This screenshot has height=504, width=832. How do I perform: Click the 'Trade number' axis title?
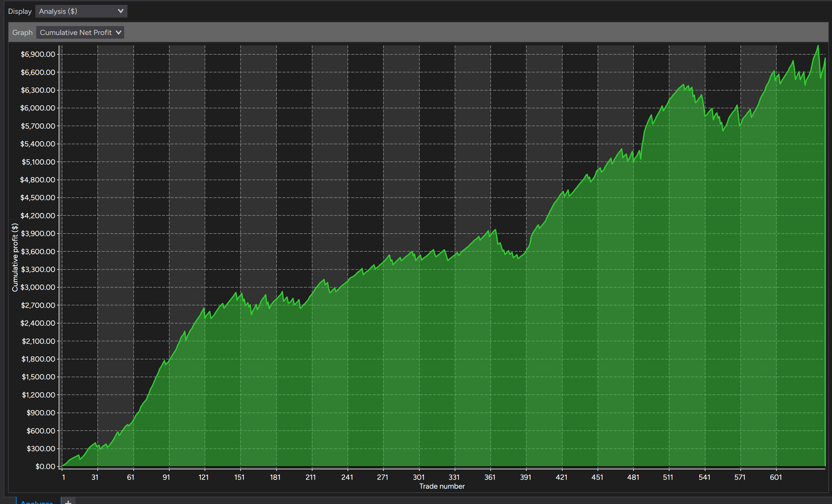pos(442,486)
